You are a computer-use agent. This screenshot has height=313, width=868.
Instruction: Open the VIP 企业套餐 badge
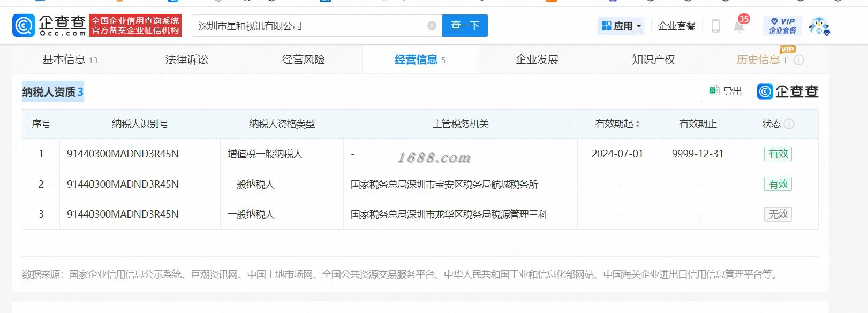(x=782, y=26)
